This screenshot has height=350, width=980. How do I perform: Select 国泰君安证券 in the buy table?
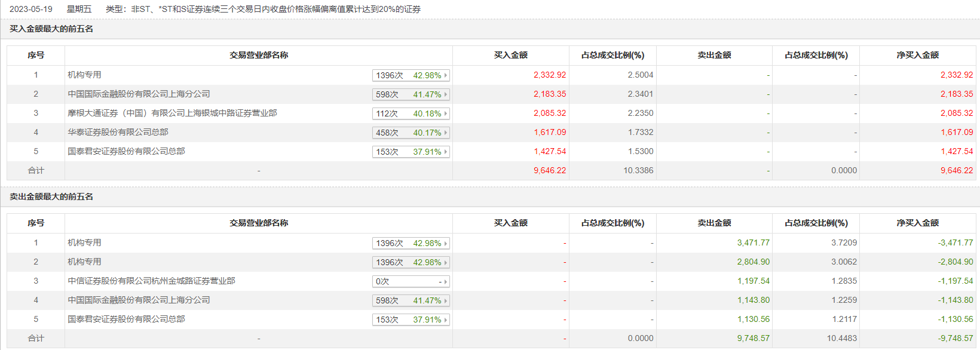(126, 151)
